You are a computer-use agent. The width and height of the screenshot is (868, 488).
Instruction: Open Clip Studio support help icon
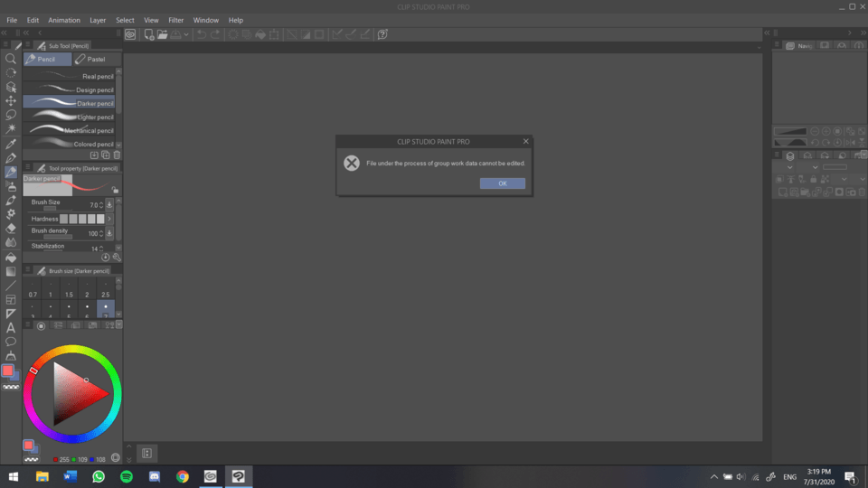tap(382, 34)
